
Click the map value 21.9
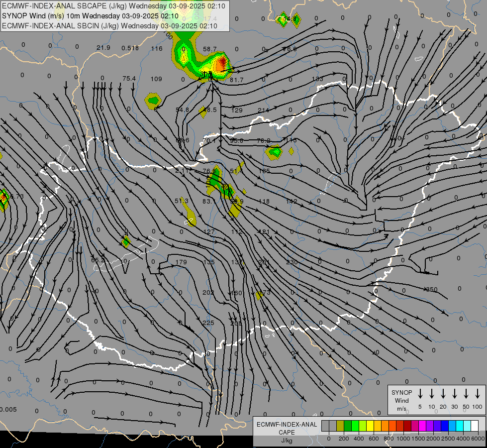click(103, 48)
